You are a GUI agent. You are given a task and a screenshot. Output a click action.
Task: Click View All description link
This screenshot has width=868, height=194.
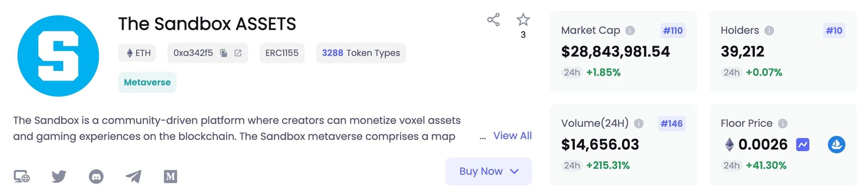(512, 136)
